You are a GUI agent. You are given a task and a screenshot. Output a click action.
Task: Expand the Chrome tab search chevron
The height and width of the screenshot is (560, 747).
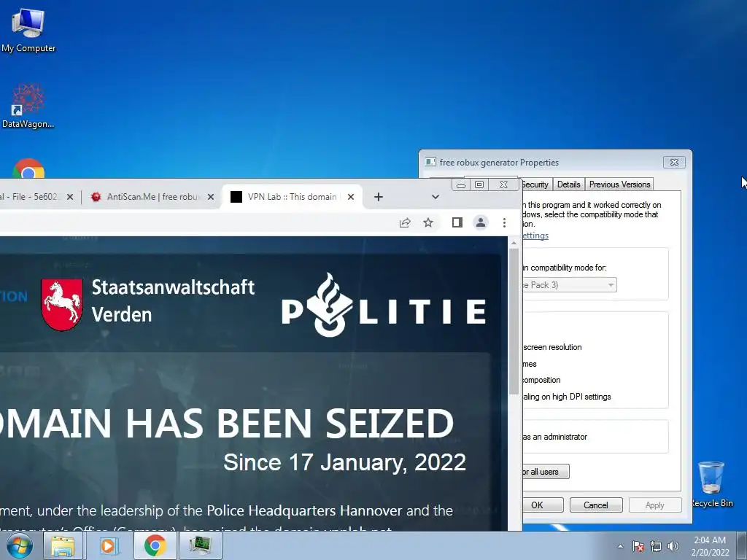pos(435,197)
